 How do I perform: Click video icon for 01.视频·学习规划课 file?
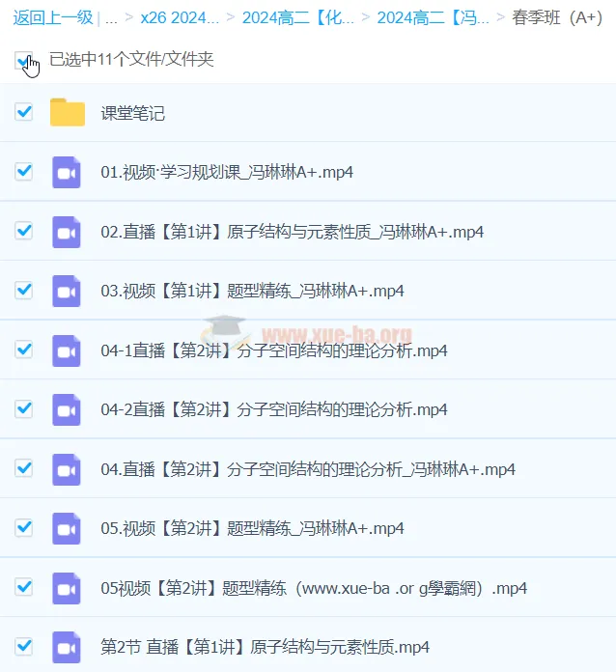pyautogui.click(x=67, y=172)
